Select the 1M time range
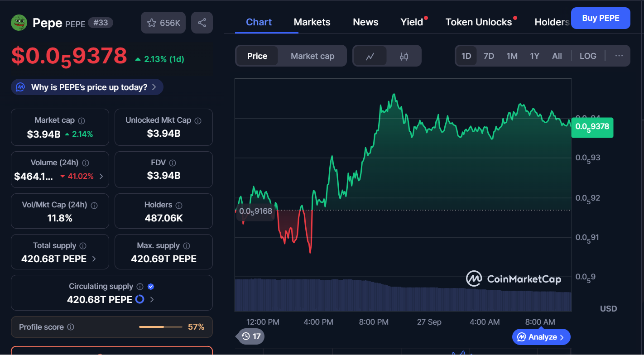The height and width of the screenshot is (355, 644). (x=512, y=56)
